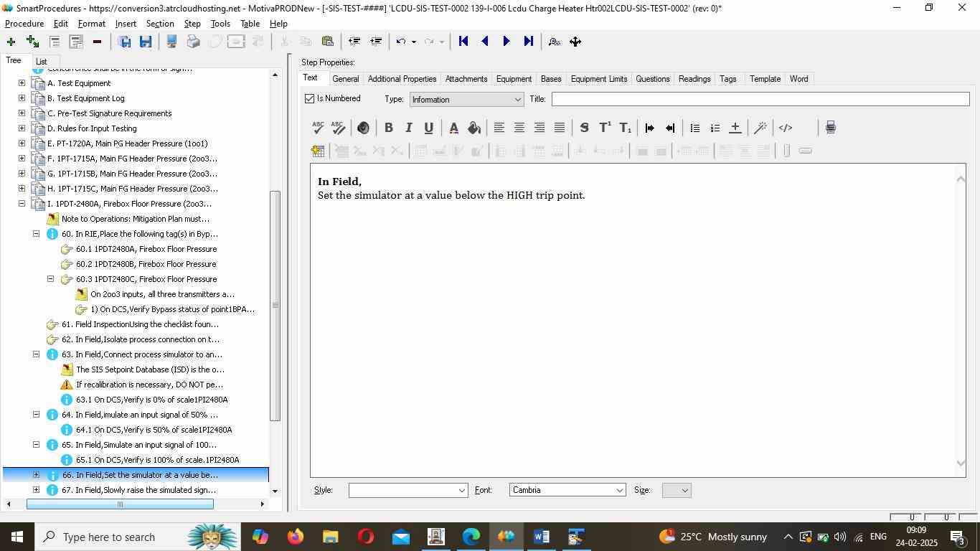Viewport: 980px width, 551px height.
Task: Open the Tools menu
Action: [x=220, y=24]
